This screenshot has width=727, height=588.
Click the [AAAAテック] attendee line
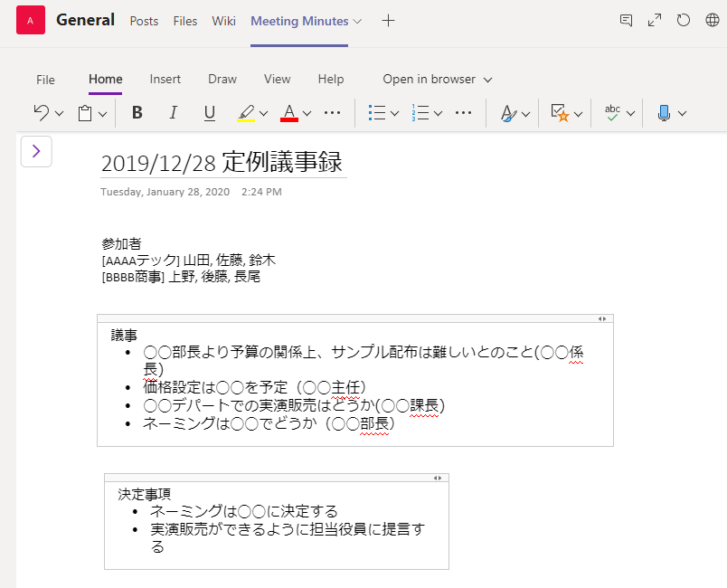click(189, 261)
